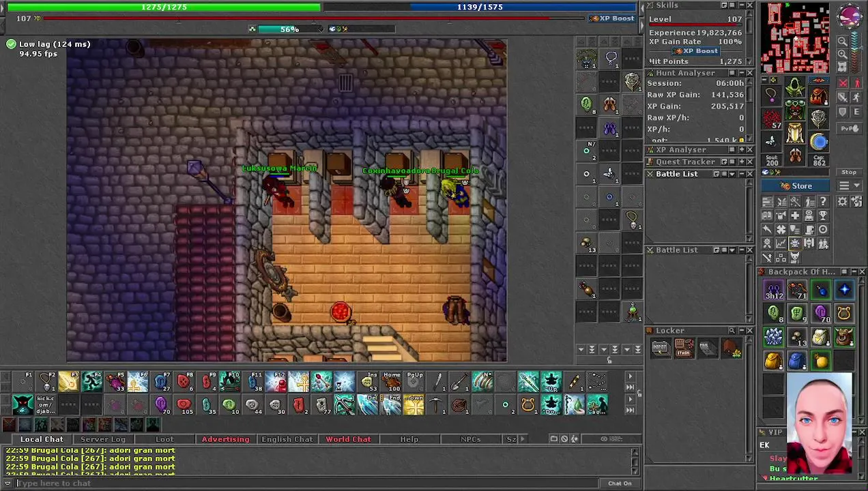This screenshot has height=491, width=868.
Task: Open the Help chat tab
Action: click(409, 439)
